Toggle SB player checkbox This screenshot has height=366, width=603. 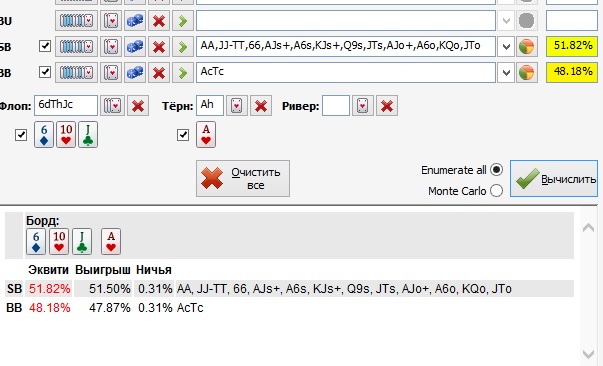click(45, 46)
